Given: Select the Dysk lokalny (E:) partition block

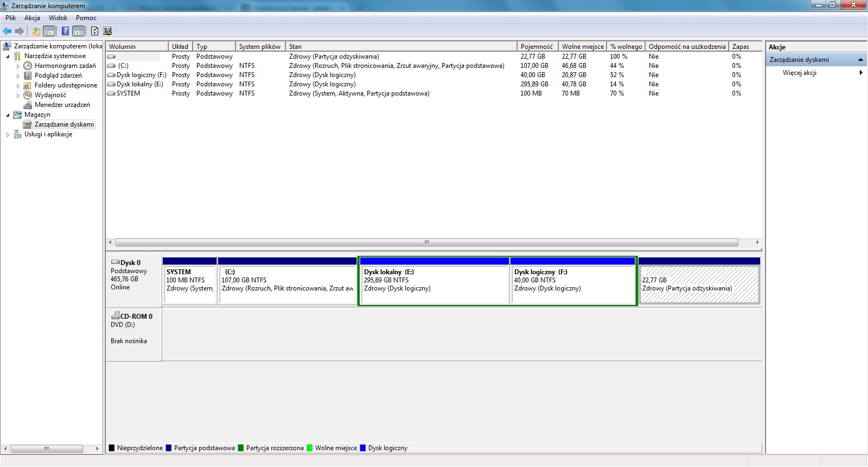Looking at the screenshot, I should tap(435, 281).
